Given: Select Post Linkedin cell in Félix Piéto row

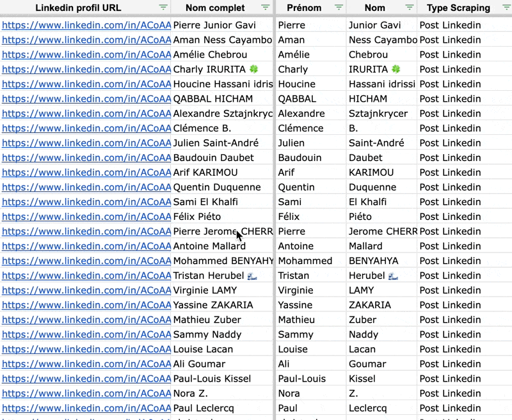Looking at the screenshot, I should tap(464, 217).
